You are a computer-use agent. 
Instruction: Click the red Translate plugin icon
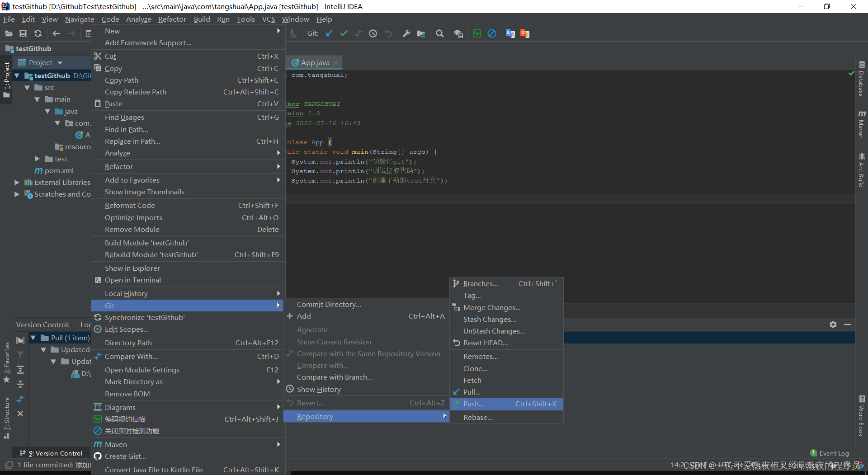pos(525,33)
